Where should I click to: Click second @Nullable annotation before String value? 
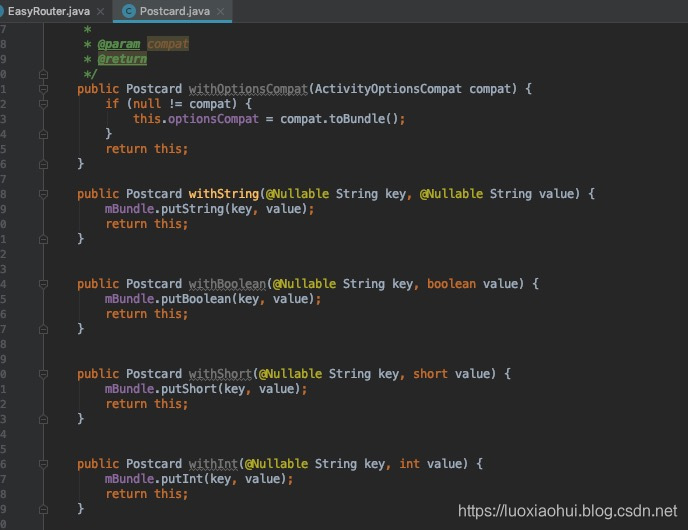[451, 194]
